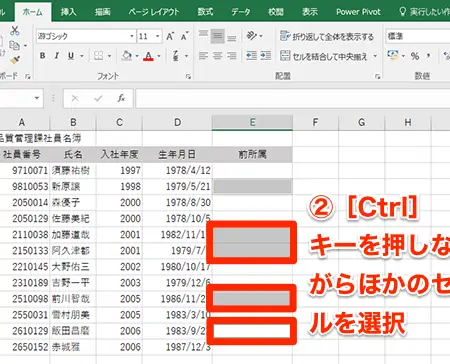
Task: Click the Insert Function fx icon
Action: pyautogui.click(x=121, y=98)
